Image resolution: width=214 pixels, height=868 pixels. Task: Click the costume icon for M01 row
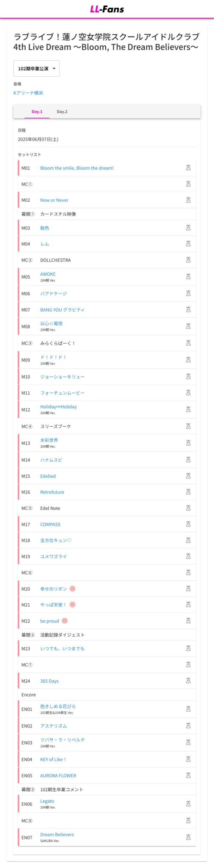(x=188, y=168)
